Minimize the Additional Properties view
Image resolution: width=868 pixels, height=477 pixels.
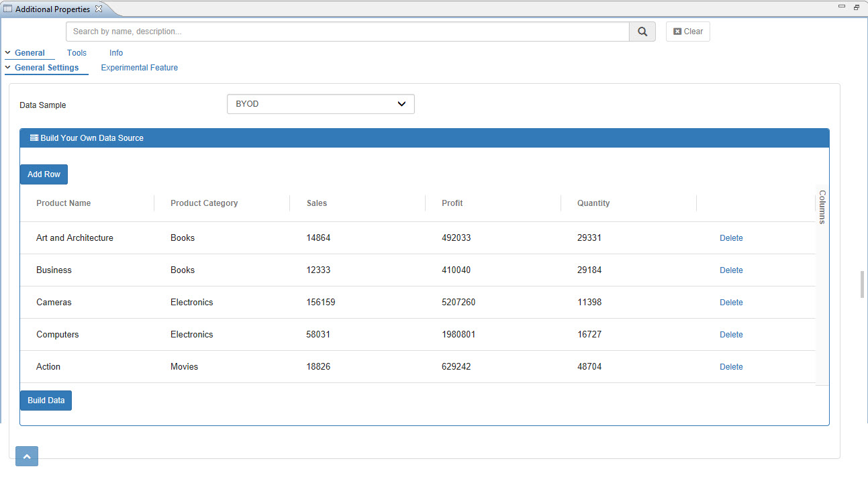click(842, 7)
